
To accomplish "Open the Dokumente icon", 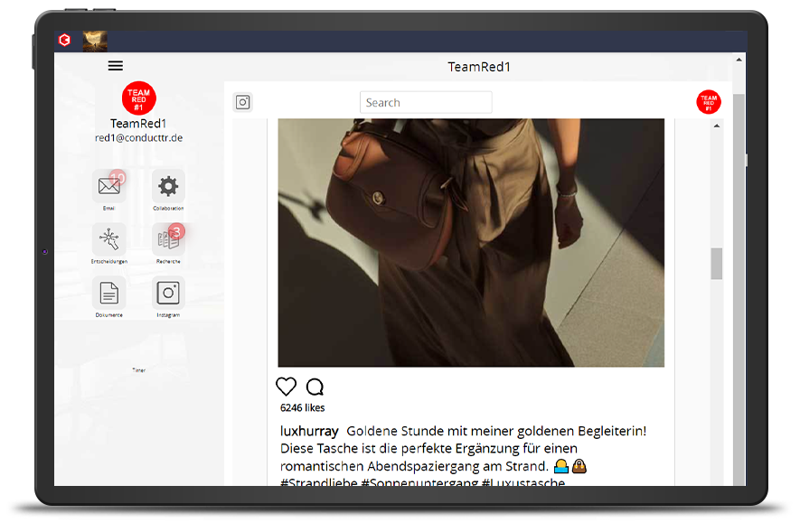I will [109, 293].
